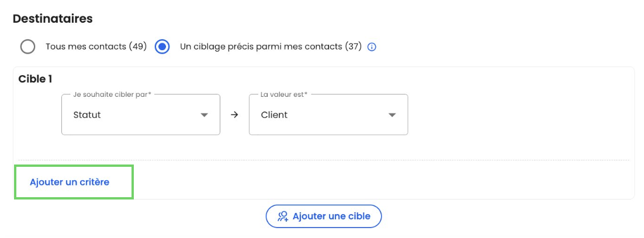Select the Un ciblage précis radio button
Screen dimensions: 644x238
click(x=162, y=47)
